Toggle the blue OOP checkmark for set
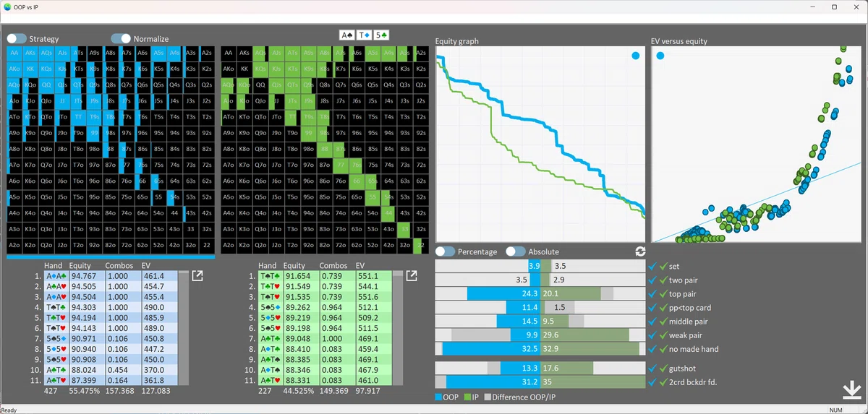The height and width of the screenshot is (414, 868). click(x=652, y=267)
